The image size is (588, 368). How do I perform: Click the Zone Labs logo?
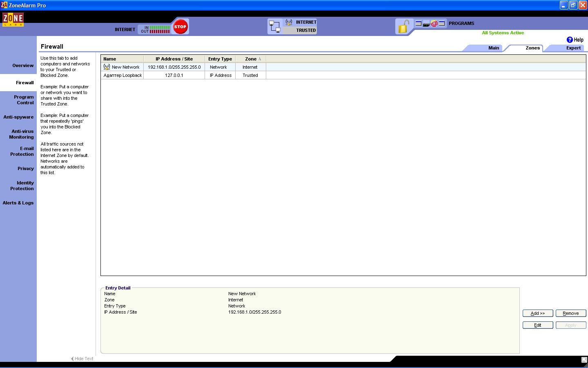coord(13,20)
